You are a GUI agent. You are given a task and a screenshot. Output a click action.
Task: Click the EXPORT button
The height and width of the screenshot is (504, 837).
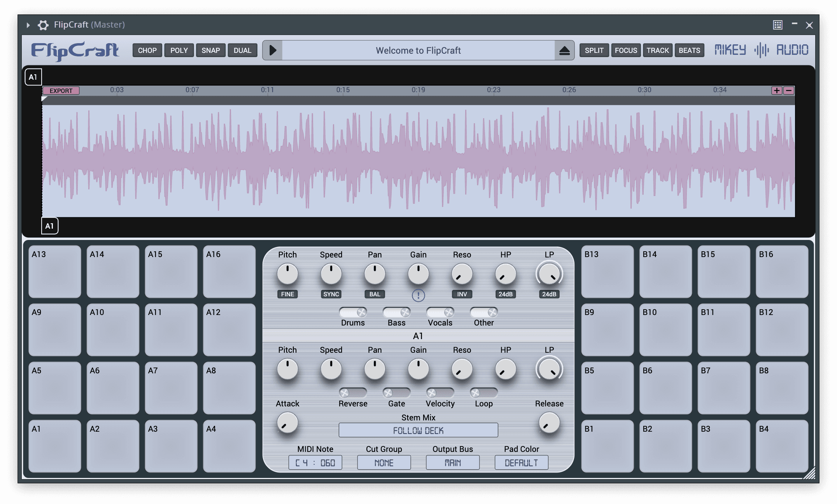[x=61, y=91]
